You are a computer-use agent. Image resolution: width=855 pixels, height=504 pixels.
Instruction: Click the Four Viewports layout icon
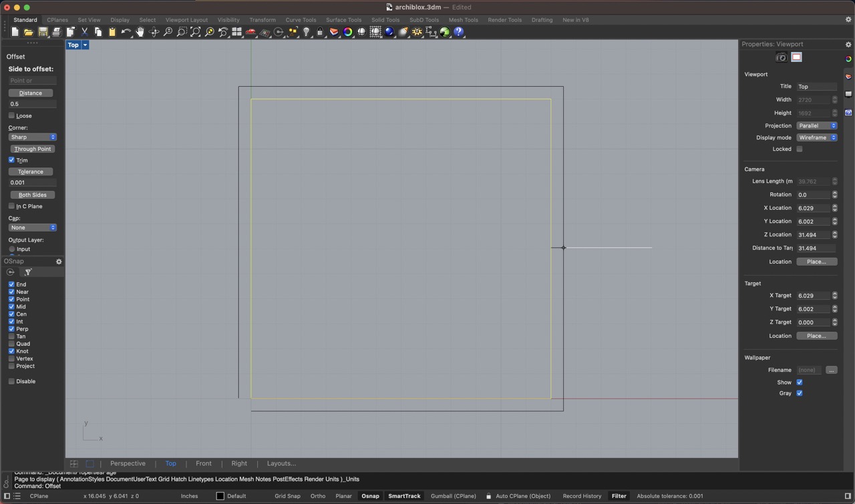coord(236,32)
